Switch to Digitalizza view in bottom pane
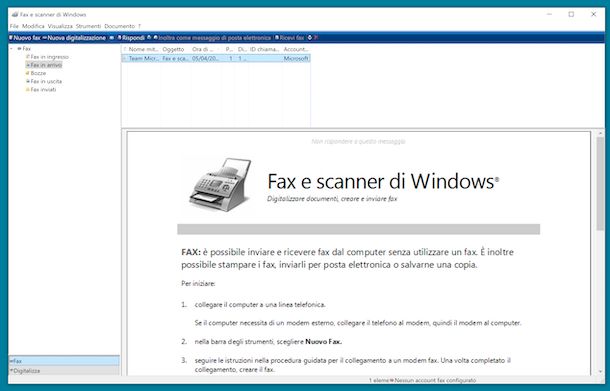 [64, 371]
